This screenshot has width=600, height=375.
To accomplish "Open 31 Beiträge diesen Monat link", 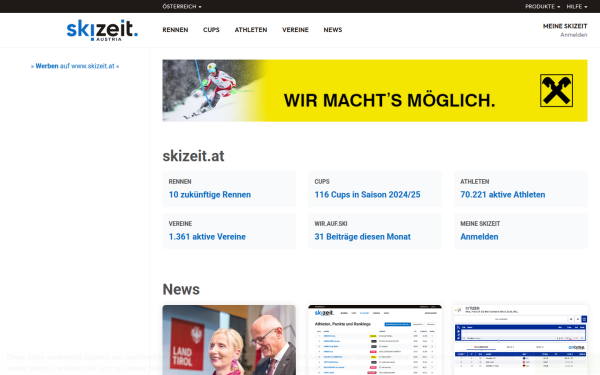I will tap(362, 236).
